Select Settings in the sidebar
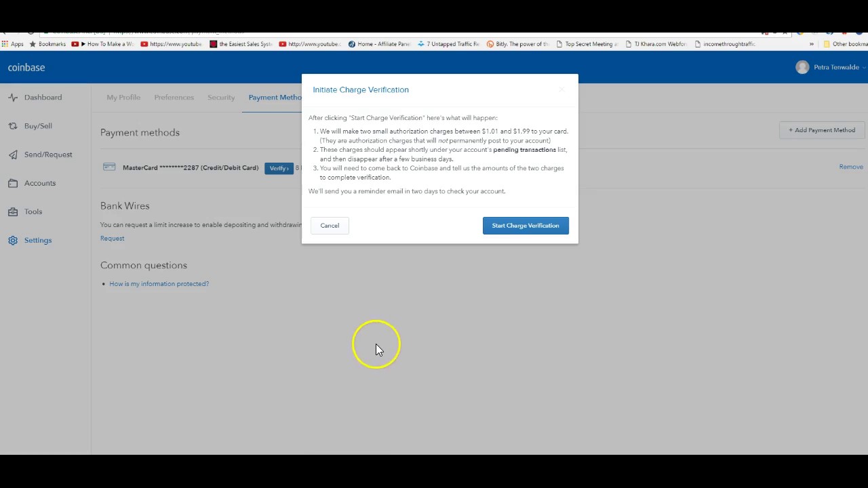The width and height of the screenshot is (868, 488). point(38,240)
